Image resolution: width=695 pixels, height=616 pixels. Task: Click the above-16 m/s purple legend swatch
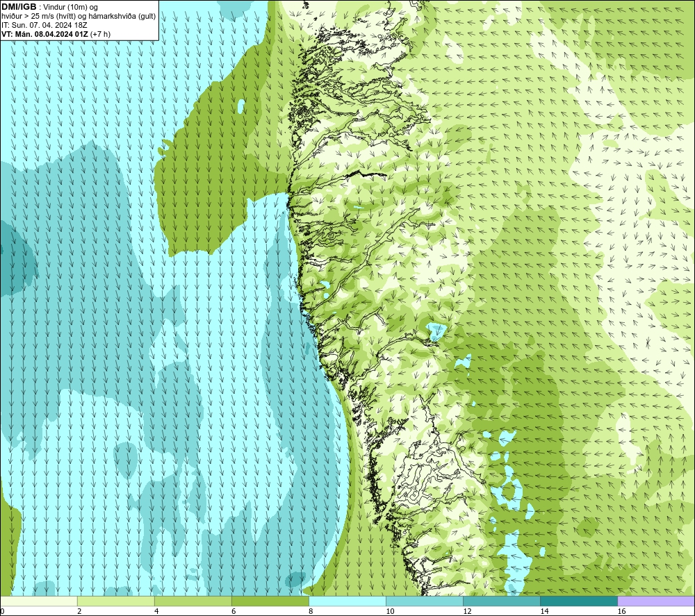pyautogui.click(x=656, y=601)
